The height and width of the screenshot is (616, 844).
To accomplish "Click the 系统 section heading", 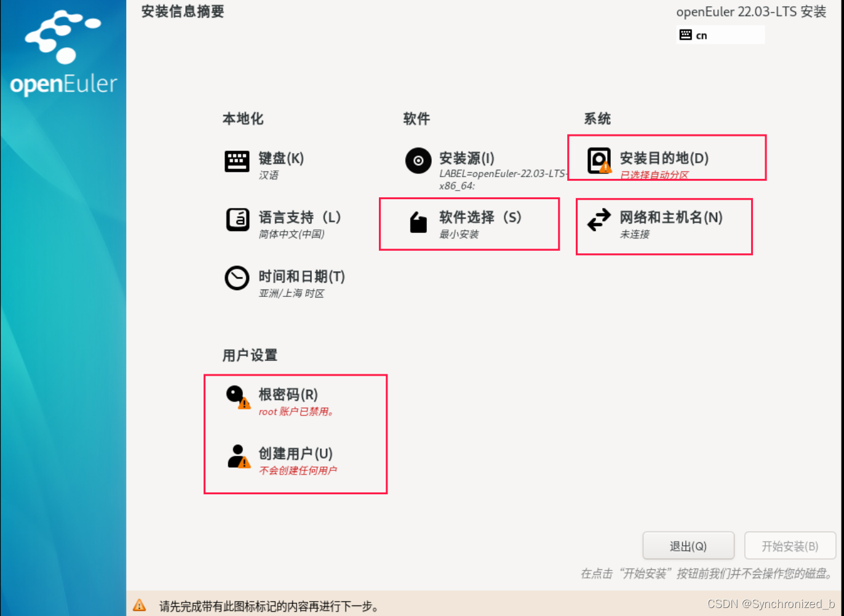I will click(x=597, y=119).
